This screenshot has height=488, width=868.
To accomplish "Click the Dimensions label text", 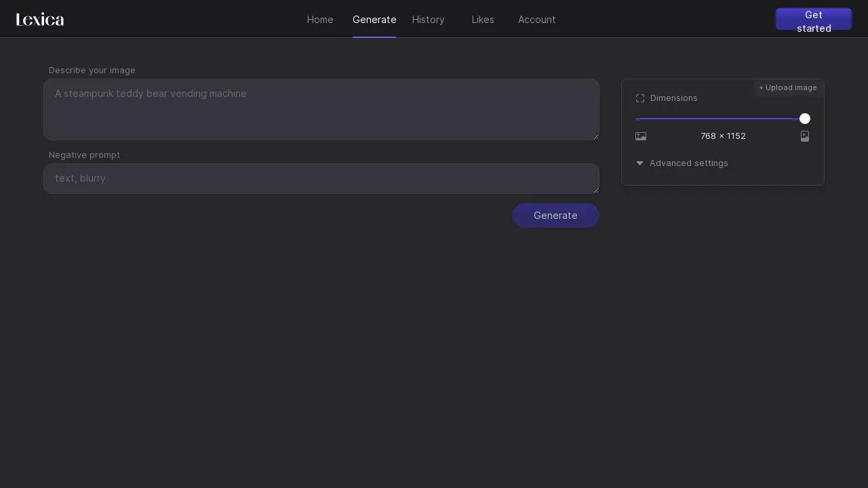I will pyautogui.click(x=674, y=98).
